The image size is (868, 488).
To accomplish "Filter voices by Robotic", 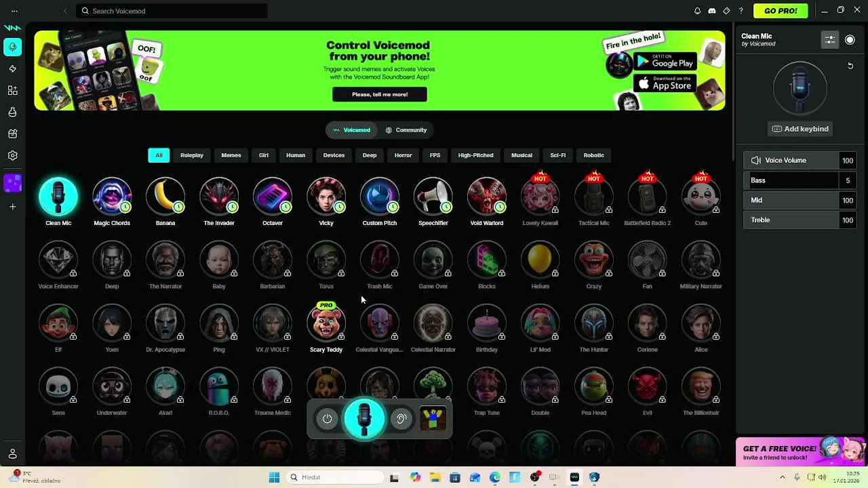I will click(x=594, y=155).
